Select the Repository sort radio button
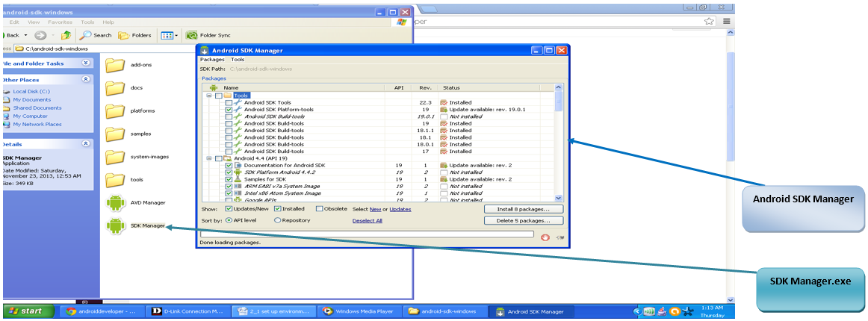Screen dimensions: 868x321 pos(278,220)
